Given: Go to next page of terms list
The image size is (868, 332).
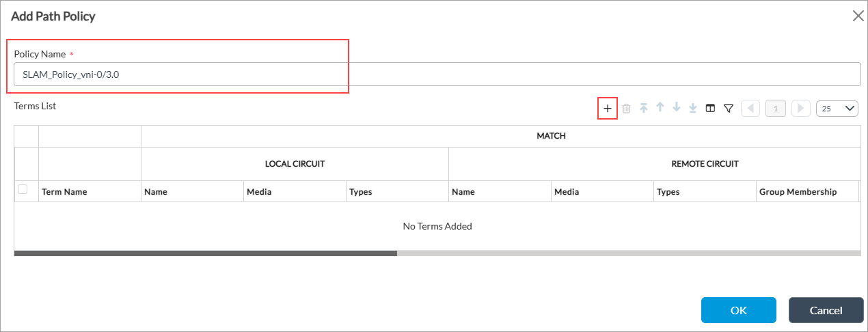Looking at the screenshot, I should [801, 108].
